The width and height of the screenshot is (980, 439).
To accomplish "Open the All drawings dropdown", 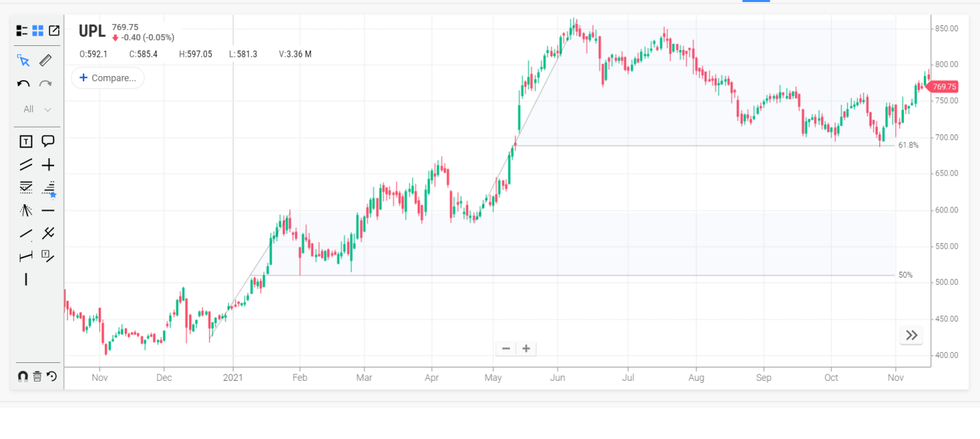I will click(38, 109).
